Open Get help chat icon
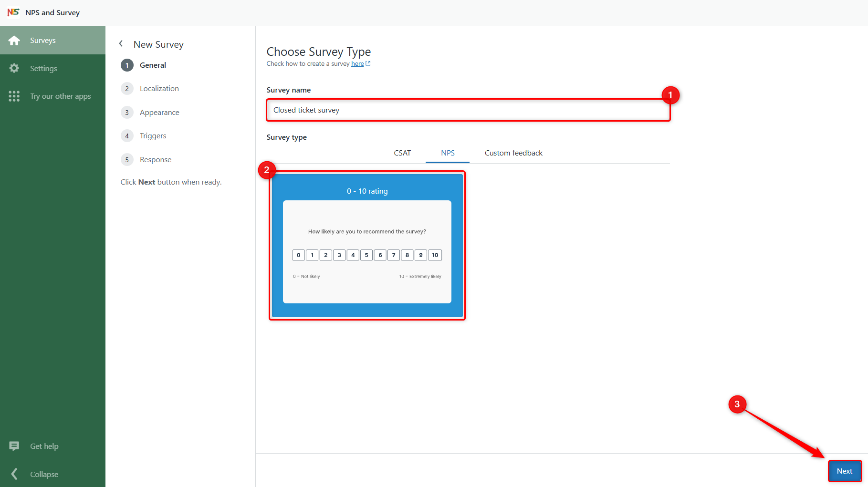The image size is (868, 487). pyautogui.click(x=14, y=446)
